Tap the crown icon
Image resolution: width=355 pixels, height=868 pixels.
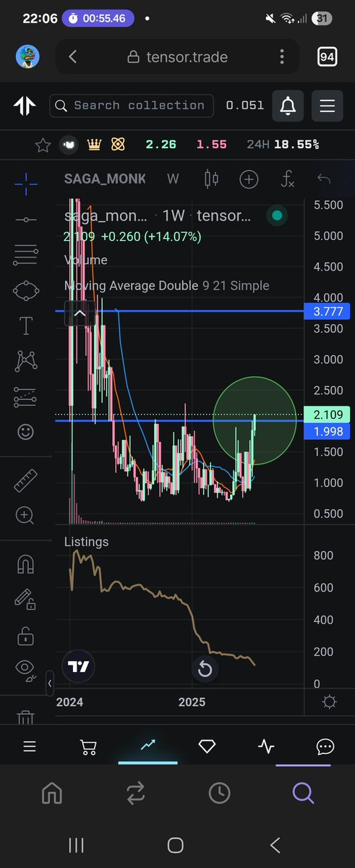pos(93,145)
